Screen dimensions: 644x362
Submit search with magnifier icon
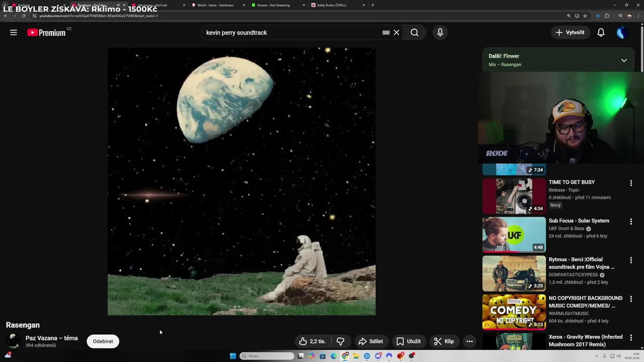(x=414, y=32)
